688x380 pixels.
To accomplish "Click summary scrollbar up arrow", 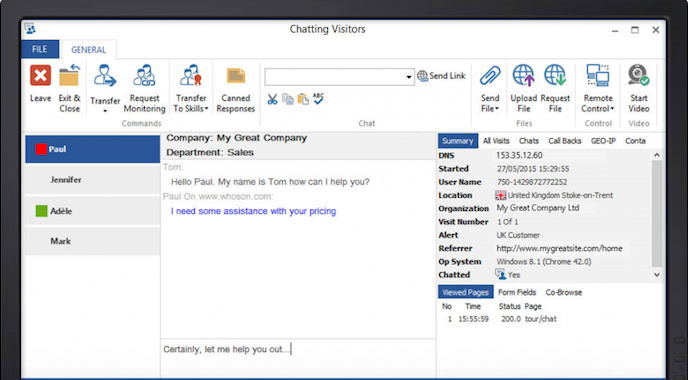I will [656, 155].
